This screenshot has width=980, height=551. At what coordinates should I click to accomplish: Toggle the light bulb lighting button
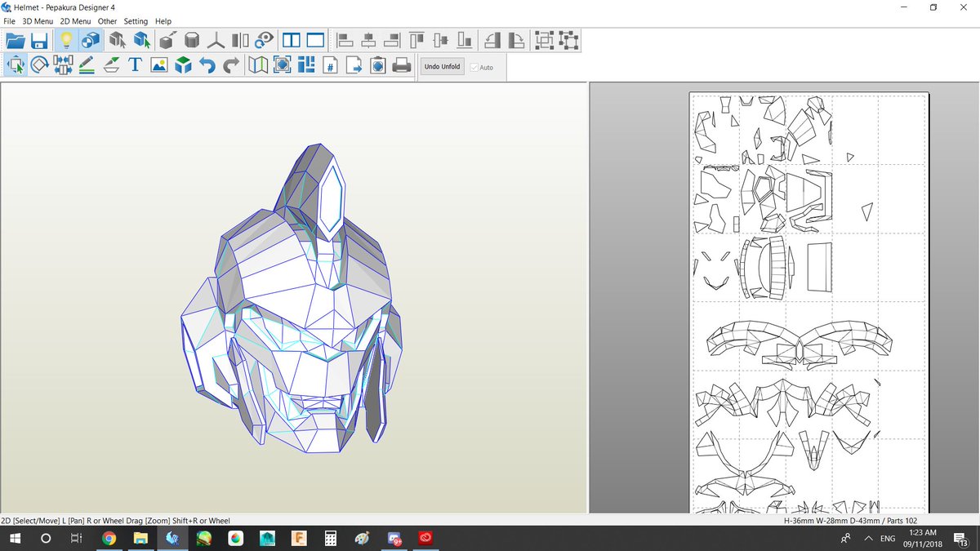66,40
